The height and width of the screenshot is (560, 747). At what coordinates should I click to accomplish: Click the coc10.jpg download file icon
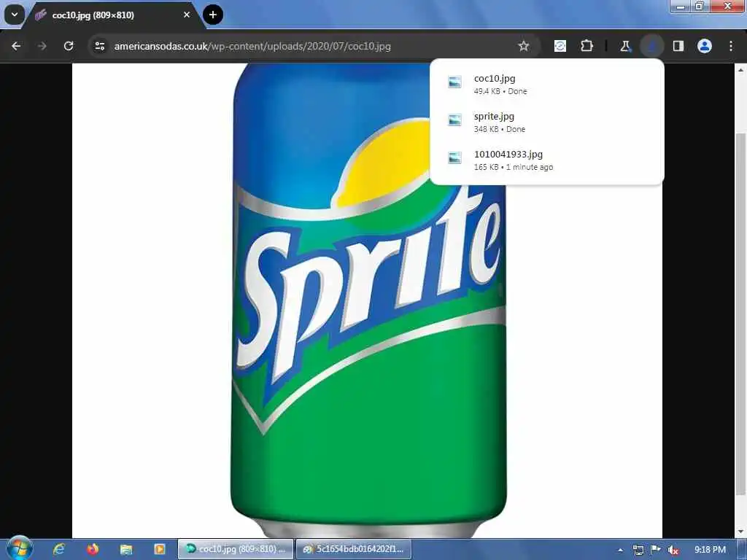pyautogui.click(x=455, y=82)
